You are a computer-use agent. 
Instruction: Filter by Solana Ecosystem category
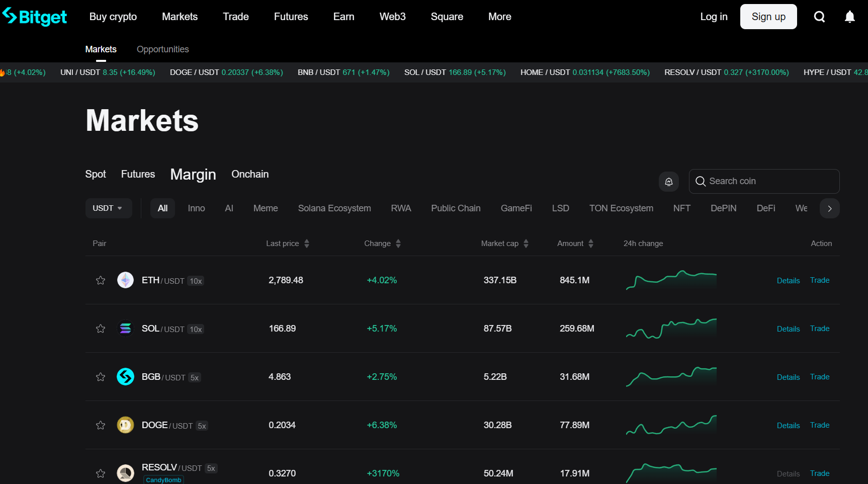click(334, 208)
